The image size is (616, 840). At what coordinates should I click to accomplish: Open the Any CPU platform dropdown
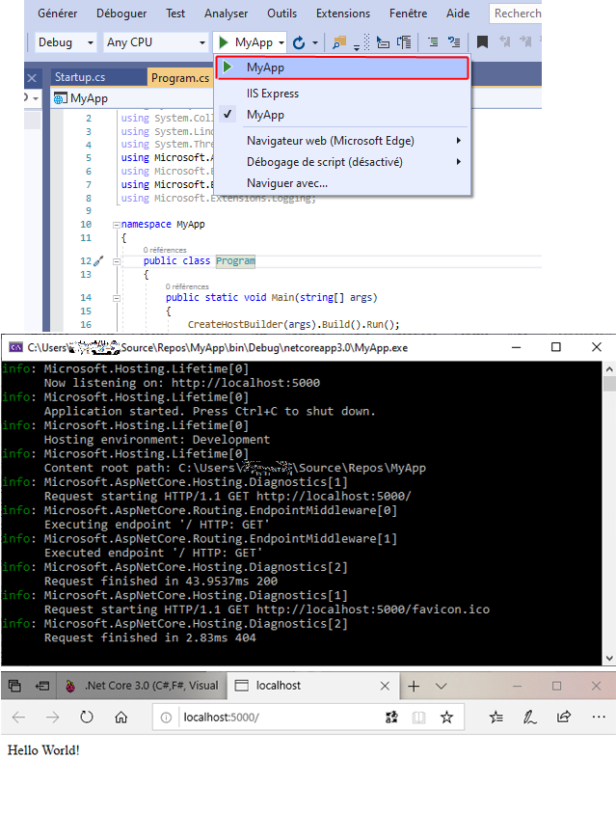coord(155,42)
